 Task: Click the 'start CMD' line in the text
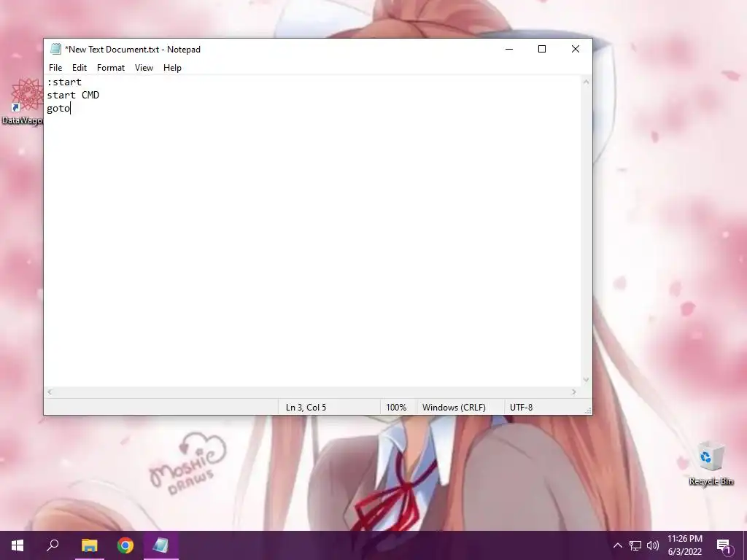[73, 95]
